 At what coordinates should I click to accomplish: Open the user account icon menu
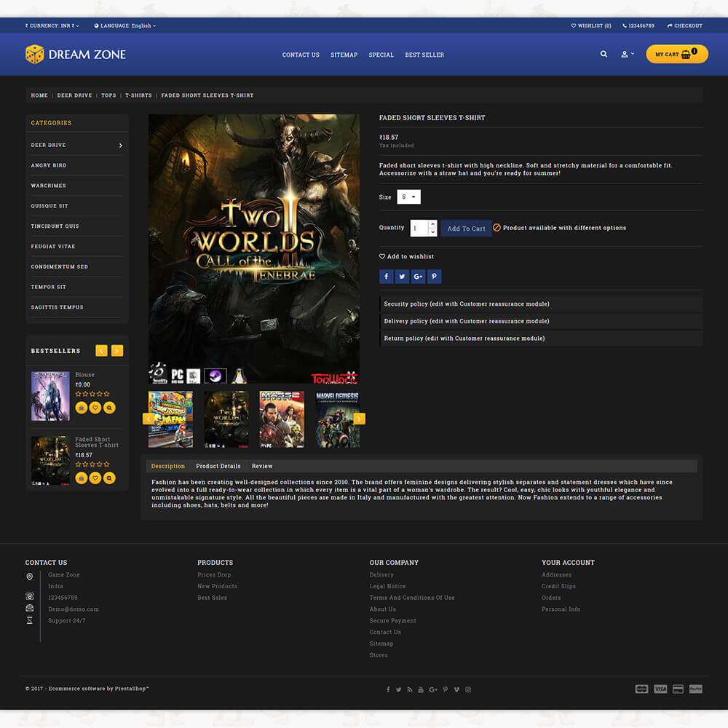click(x=625, y=54)
